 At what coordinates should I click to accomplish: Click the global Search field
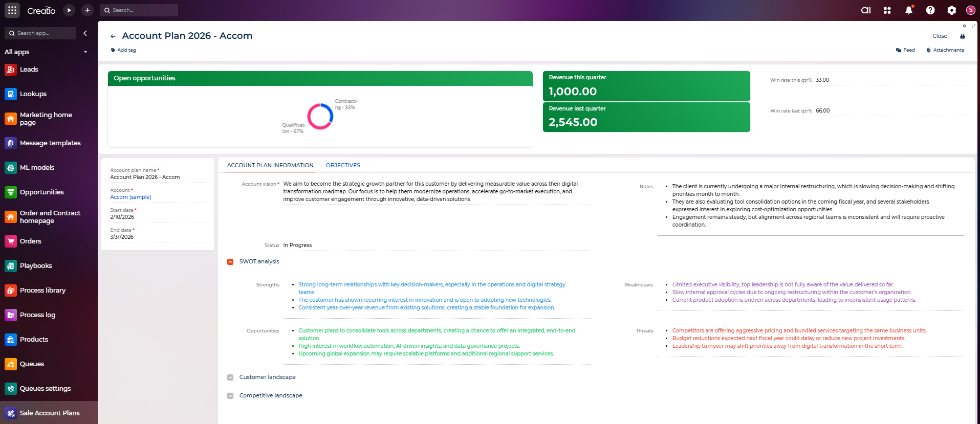139,10
